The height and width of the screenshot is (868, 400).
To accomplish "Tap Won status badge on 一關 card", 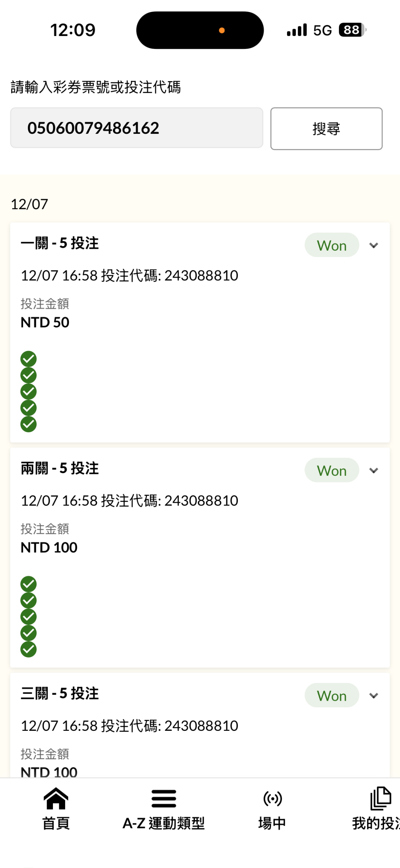I will tap(331, 245).
